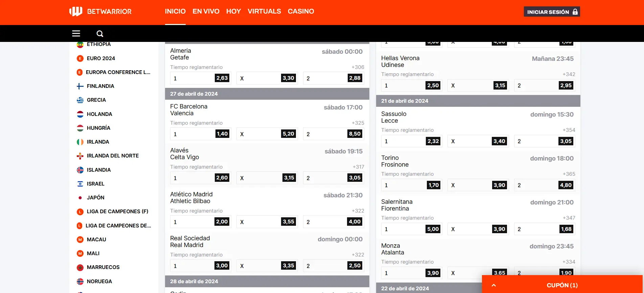Click the Mali league icon
The height and width of the screenshot is (293, 644).
click(80, 253)
